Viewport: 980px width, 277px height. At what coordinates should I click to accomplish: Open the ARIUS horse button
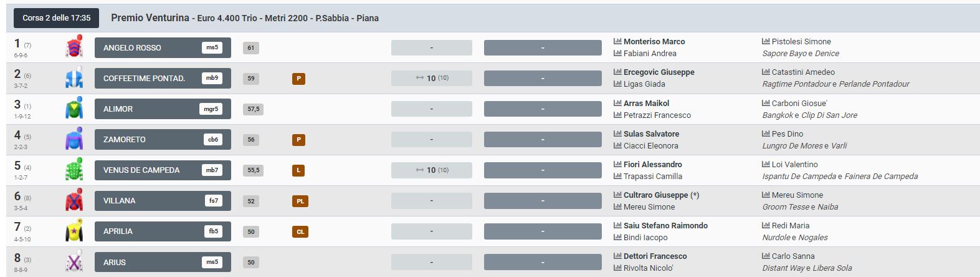pyautogui.click(x=163, y=262)
